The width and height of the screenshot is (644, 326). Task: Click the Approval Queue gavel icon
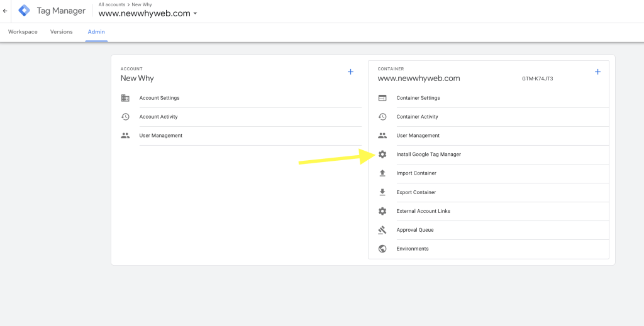tap(382, 230)
